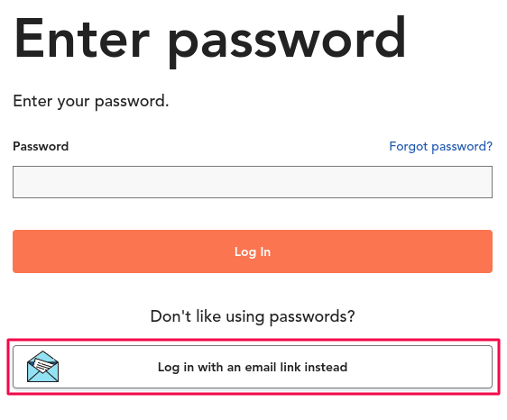Select the 'Log in with an email link instead' button

coord(253,367)
